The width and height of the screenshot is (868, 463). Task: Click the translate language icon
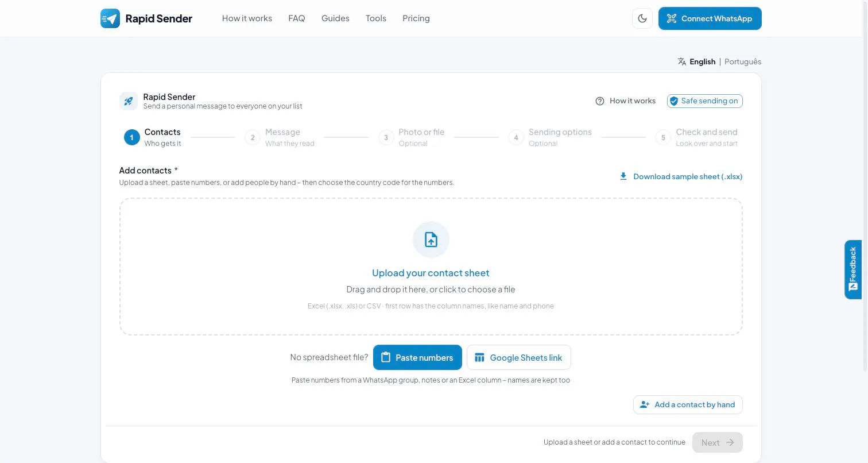[x=682, y=61]
